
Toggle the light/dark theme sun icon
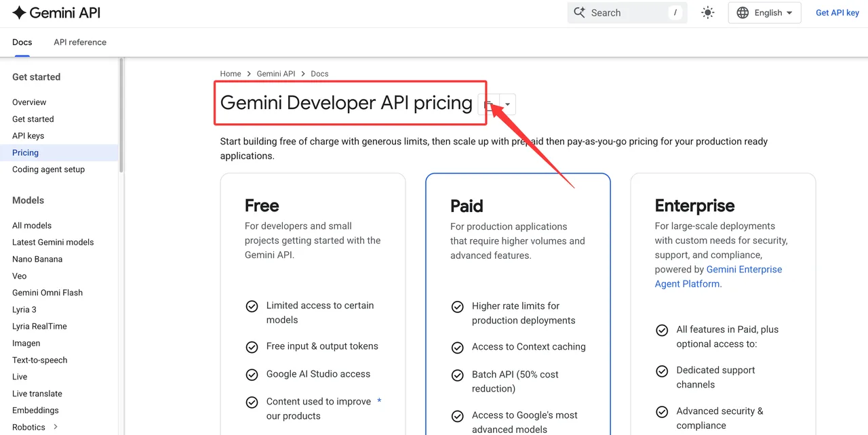coord(708,12)
